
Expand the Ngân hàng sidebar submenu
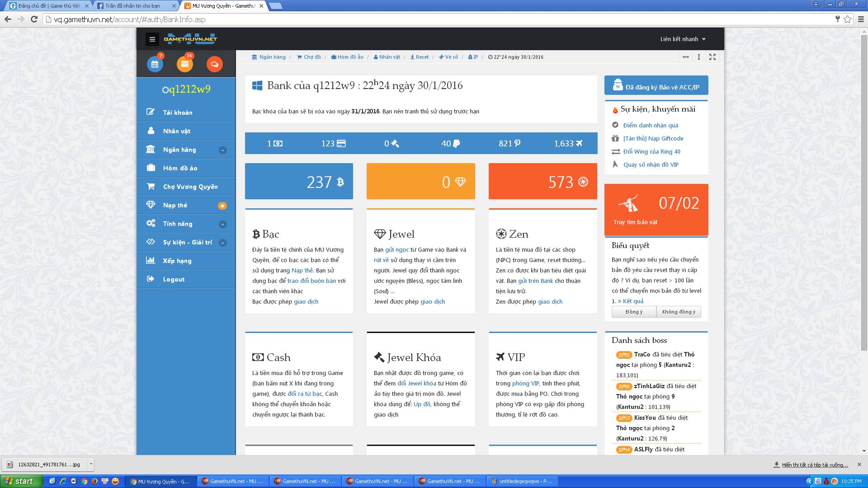tap(222, 150)
